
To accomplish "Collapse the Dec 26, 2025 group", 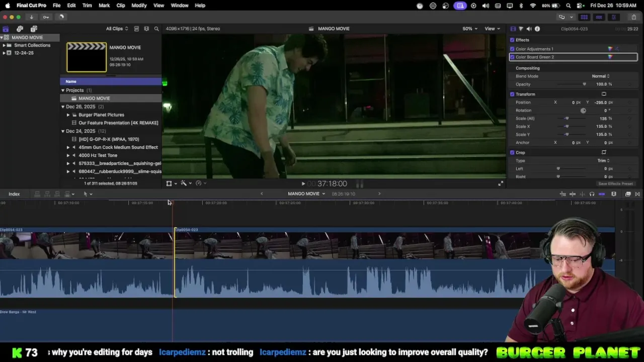I will (x=63, y=107).
